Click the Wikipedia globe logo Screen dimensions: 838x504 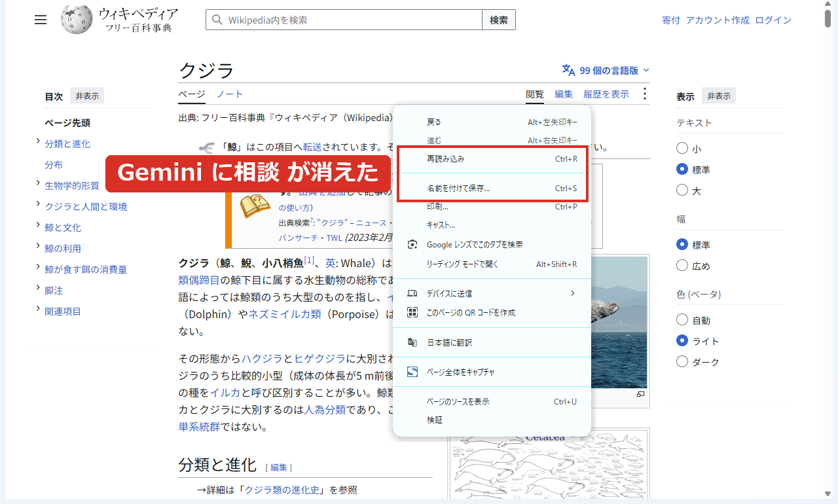pos(77,20)
